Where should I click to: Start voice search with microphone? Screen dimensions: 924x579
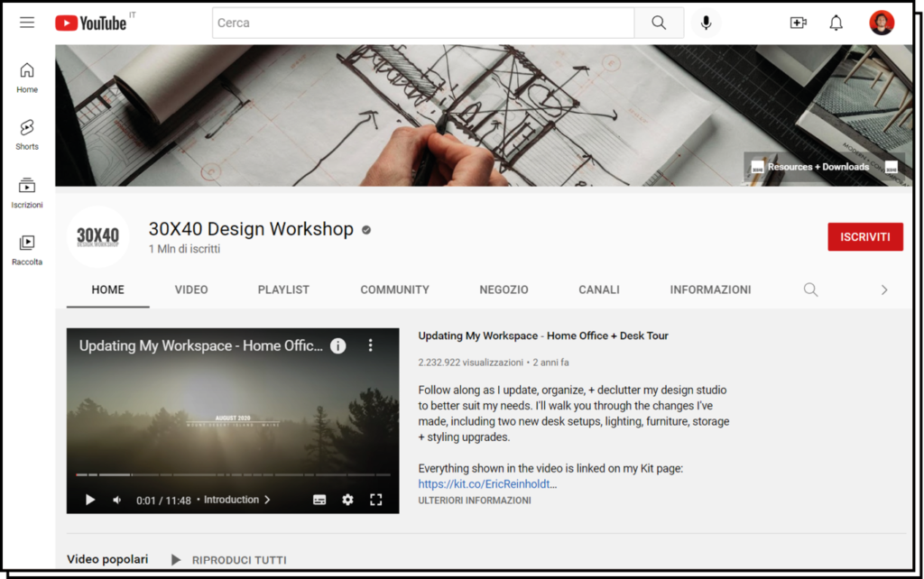pyautogui.click(x=706, y=23)
